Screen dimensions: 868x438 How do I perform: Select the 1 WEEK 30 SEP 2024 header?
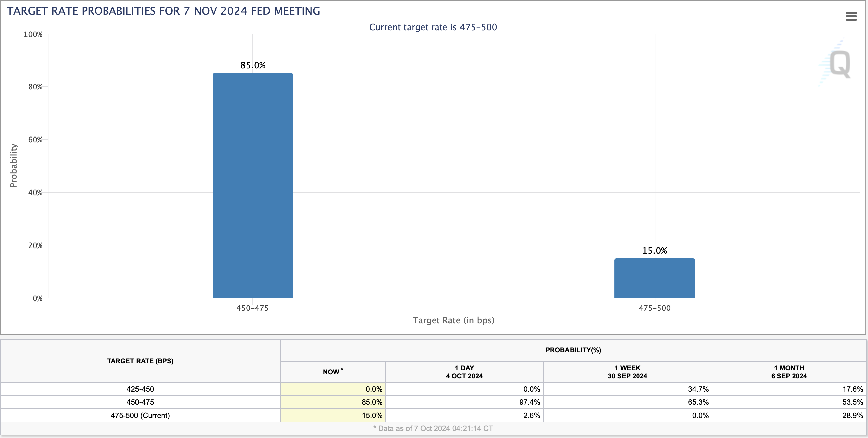pyautogui.click(x=627, y=372)
